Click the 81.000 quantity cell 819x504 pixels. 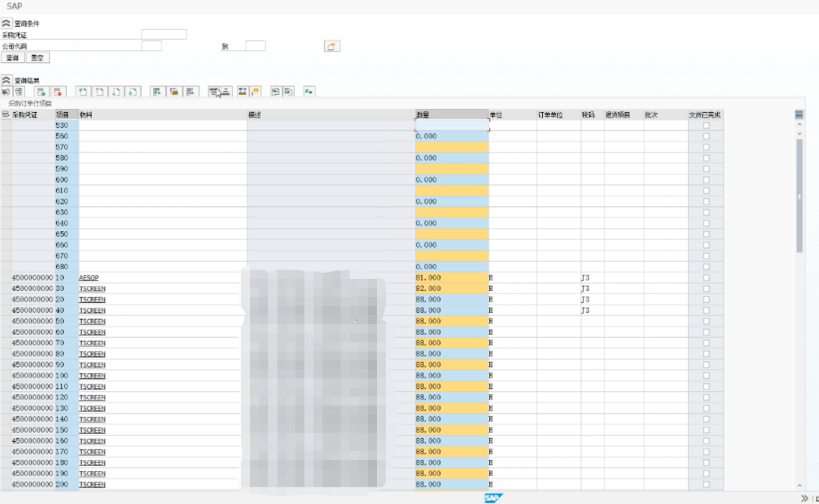tap(452, 278)
